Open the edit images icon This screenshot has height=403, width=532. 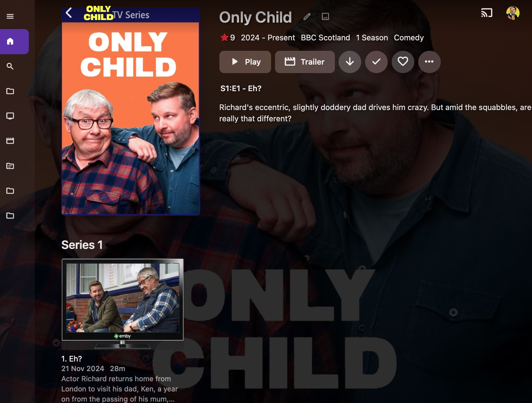click(x=325, y=17)
